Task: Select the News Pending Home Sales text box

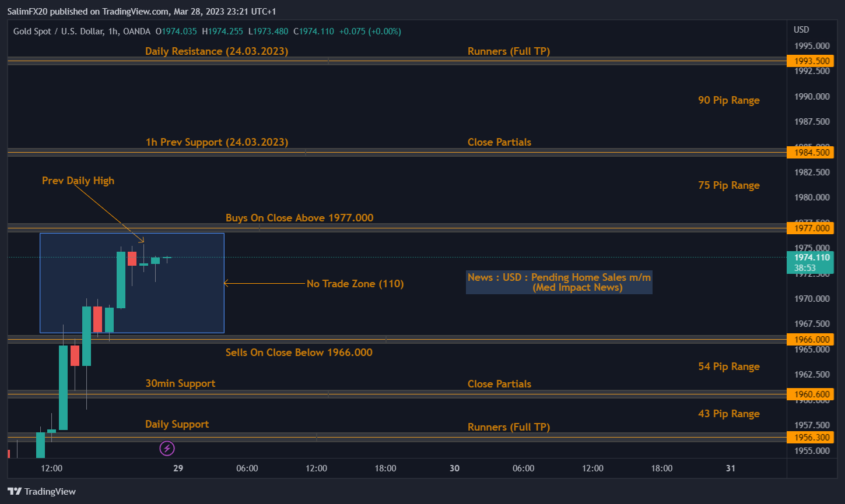Action: [559, 283]
